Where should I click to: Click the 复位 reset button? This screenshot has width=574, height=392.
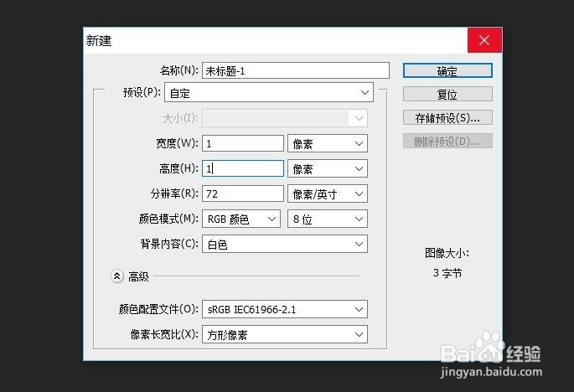[x=447, y=94]
